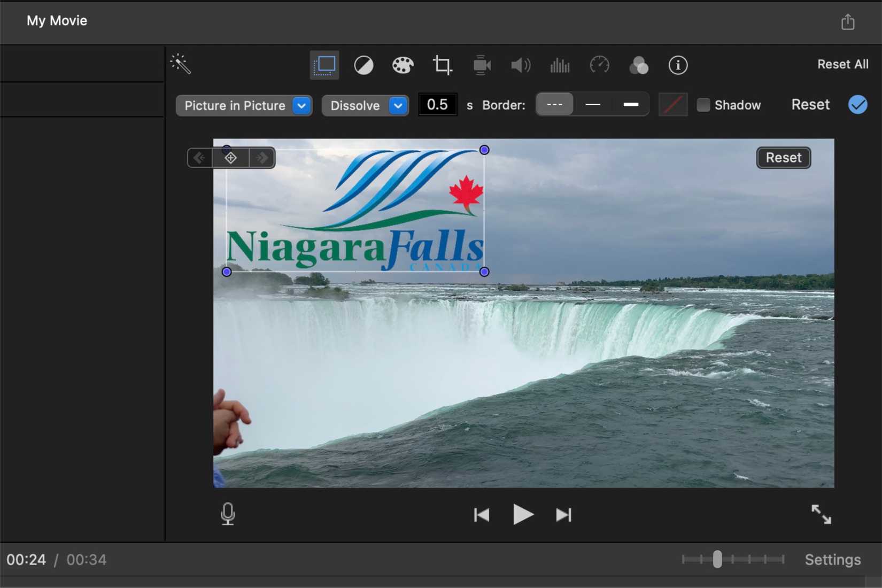Open clip filter and audio effects
Screen dimensions: 882x588
point(638,65)
